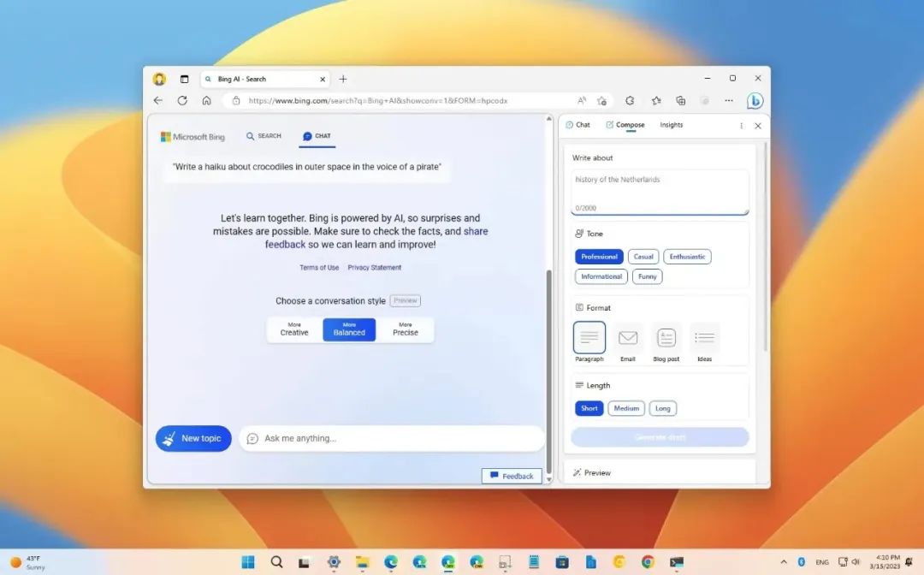924x575 pixels.
Task: Select More Creative conversation style
Action: 294,329
